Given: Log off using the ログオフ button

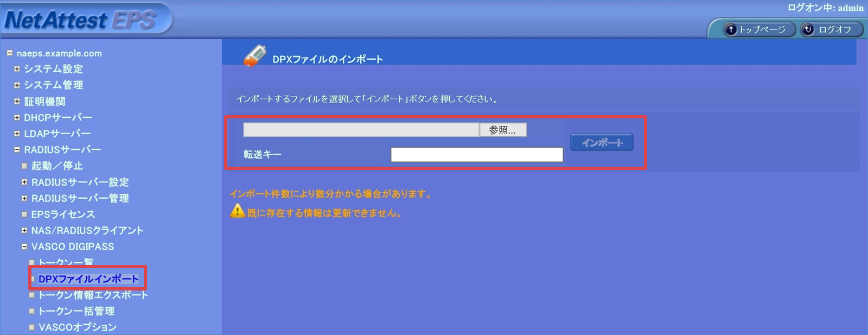Looking at the screenshot, I should tap(831, 29).
